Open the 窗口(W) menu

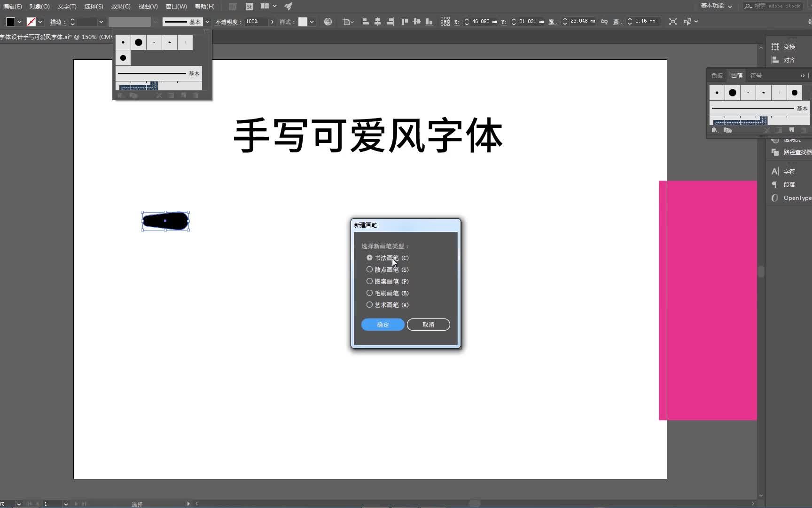(176, 7)
